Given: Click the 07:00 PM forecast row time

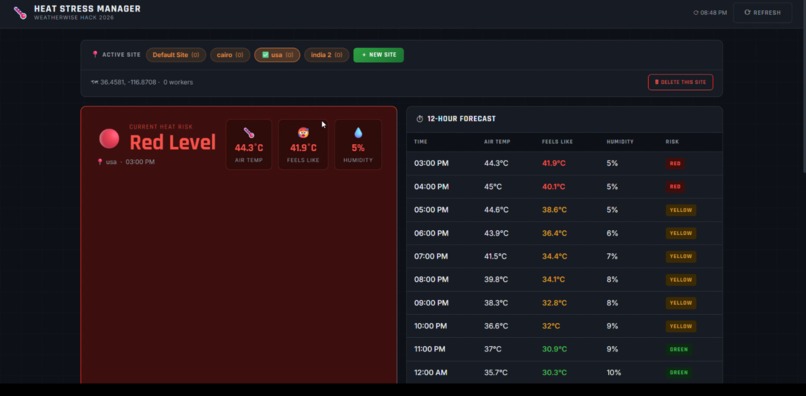Looking at the screenshot, I should click(431, 256).
